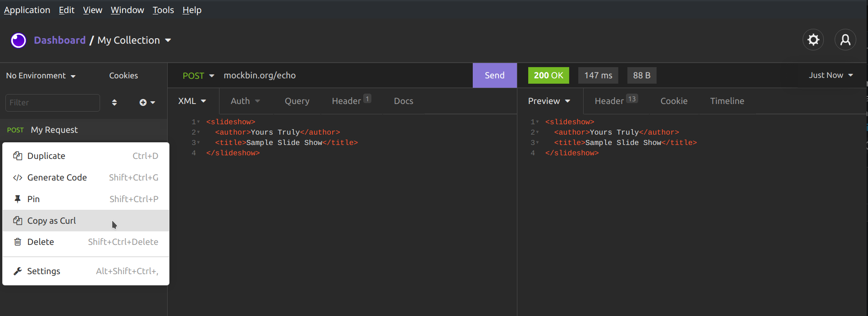Viewport: 868px width, 316px height.
Task: Focus the sidebar Filter field
Action: (x=53, y=103)
